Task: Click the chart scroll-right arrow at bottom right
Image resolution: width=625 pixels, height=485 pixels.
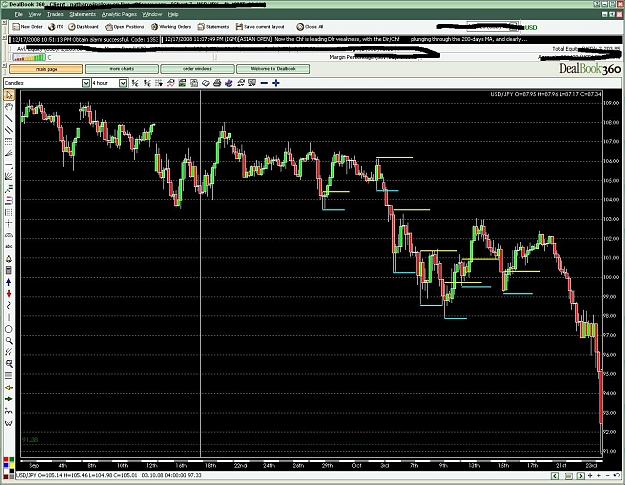Action: point(580,476)
